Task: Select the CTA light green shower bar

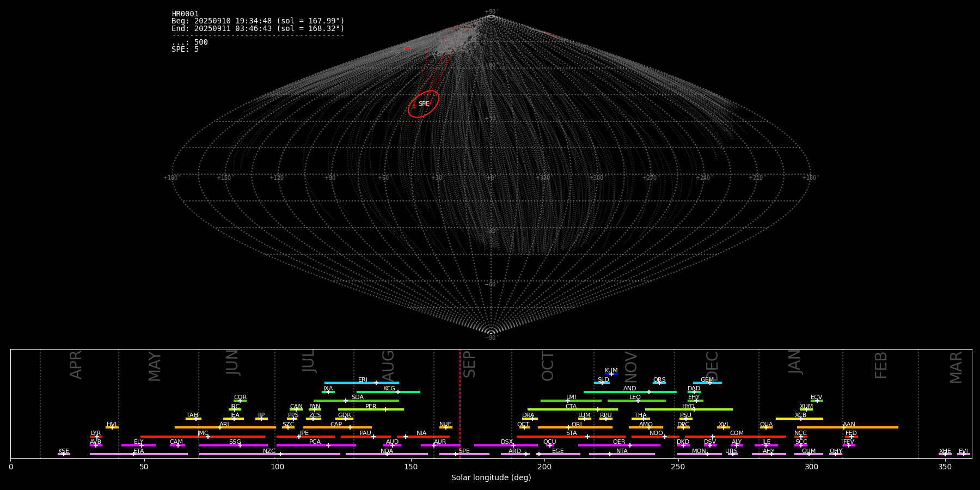Action: point(573,409)
